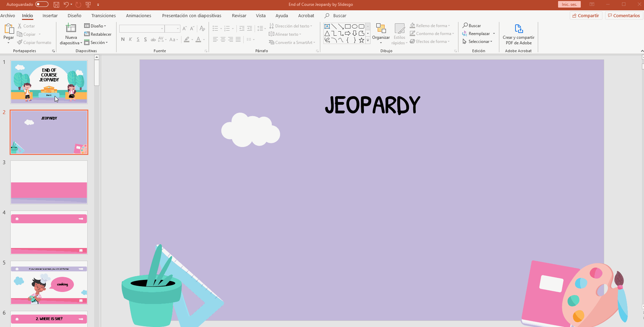The width and height of the screenshot is (644, 327).
Task: Click the Compartir button
Action: pos(586,15)
